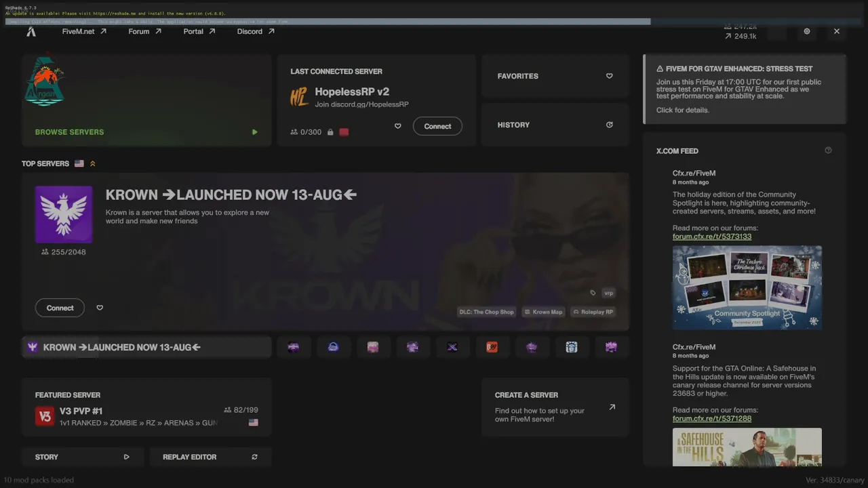Open the Community Spotlight image
Screen dimensions: 868x488
click(x=747, y=287)
